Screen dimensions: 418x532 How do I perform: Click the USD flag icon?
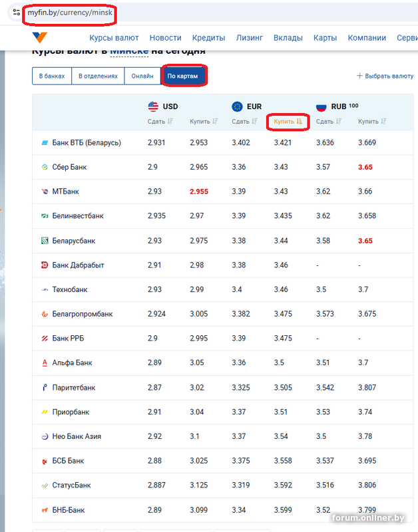pyautogui.click(x=153, y=106)
